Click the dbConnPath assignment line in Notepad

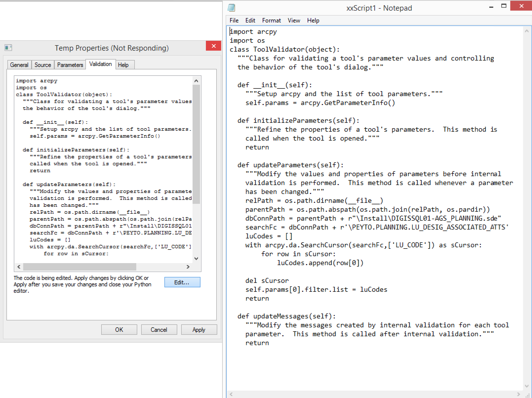pyautogui.click(x=373, y=219)
